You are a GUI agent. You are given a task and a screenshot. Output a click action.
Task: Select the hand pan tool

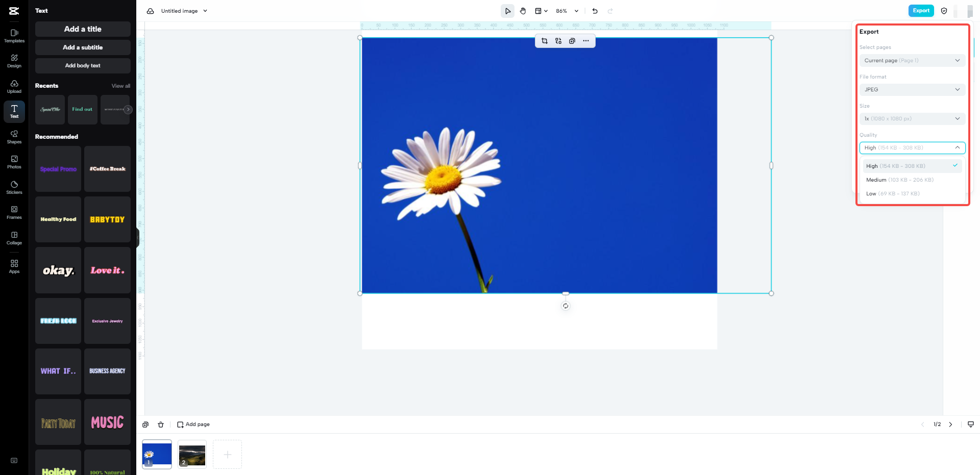[523, 11]
